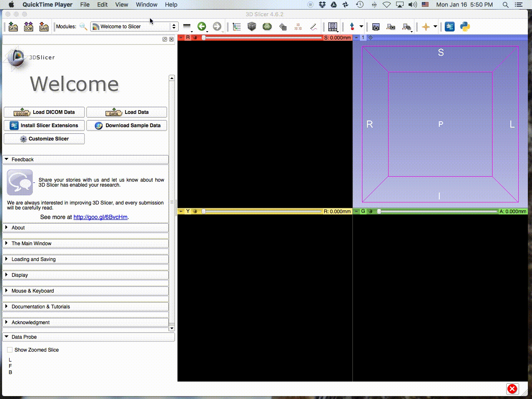Open the Welcome to Slicer module dropdown
The image size is (532, 399).
tap(134, 27)
